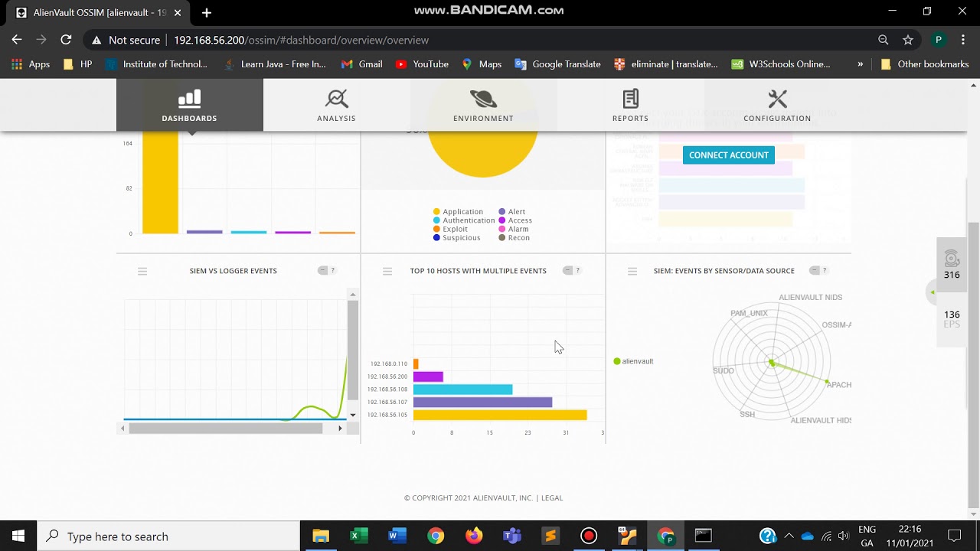Open Chrome three-dot menu
Screen dimensions: 980x551
pos(963,40)
